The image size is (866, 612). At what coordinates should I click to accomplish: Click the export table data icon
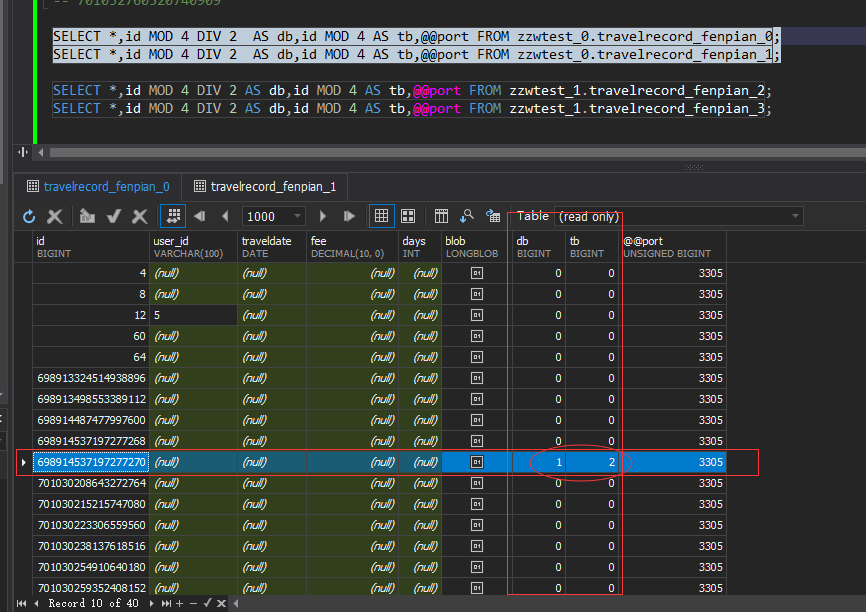493,217
